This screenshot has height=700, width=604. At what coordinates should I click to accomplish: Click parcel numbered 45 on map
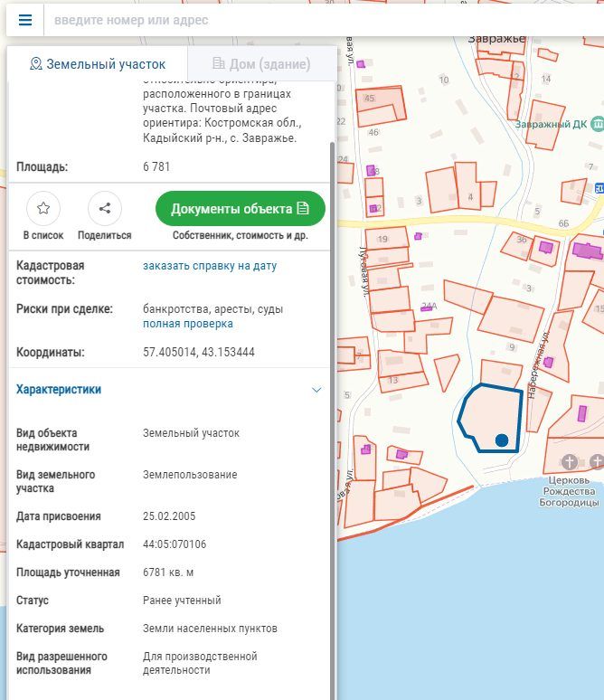pyautogui.click(x=381, y=107)
